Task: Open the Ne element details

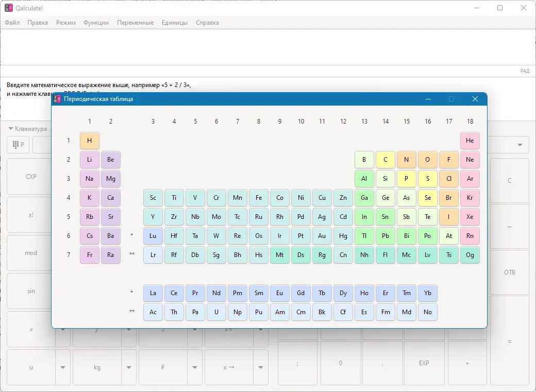Action: tap(470, 160)
